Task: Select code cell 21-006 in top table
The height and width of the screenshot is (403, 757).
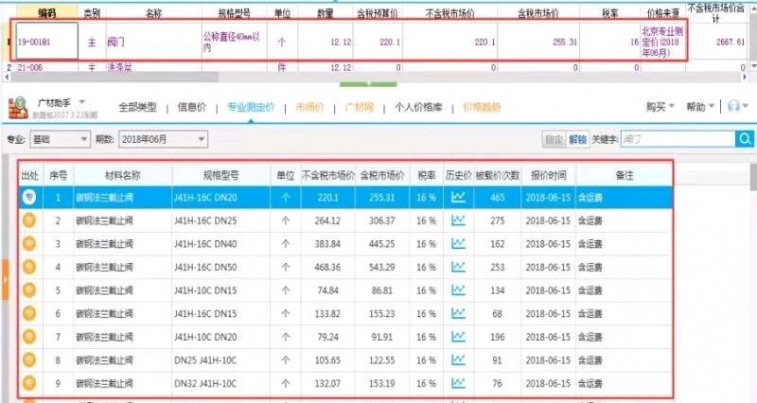Action: [x=47, y=67]
